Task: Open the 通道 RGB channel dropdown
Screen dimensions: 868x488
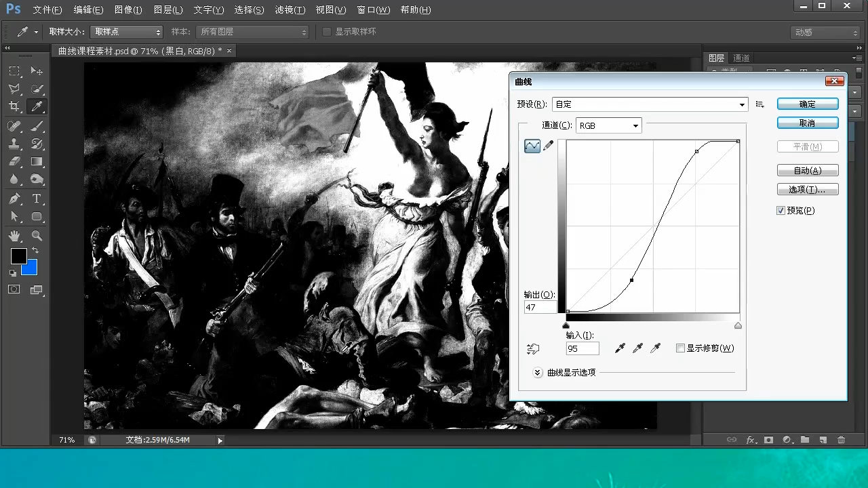Action: click(608, 125)
